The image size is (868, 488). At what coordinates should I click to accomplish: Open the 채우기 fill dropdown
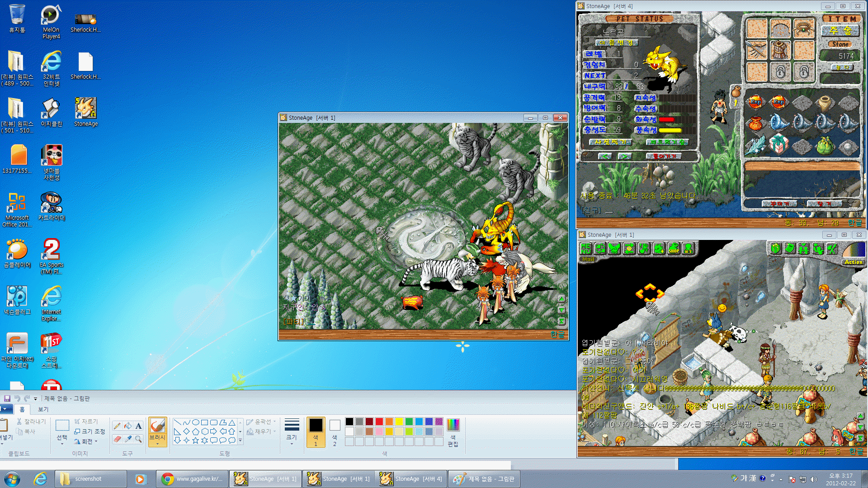click(x=261, y=432)
